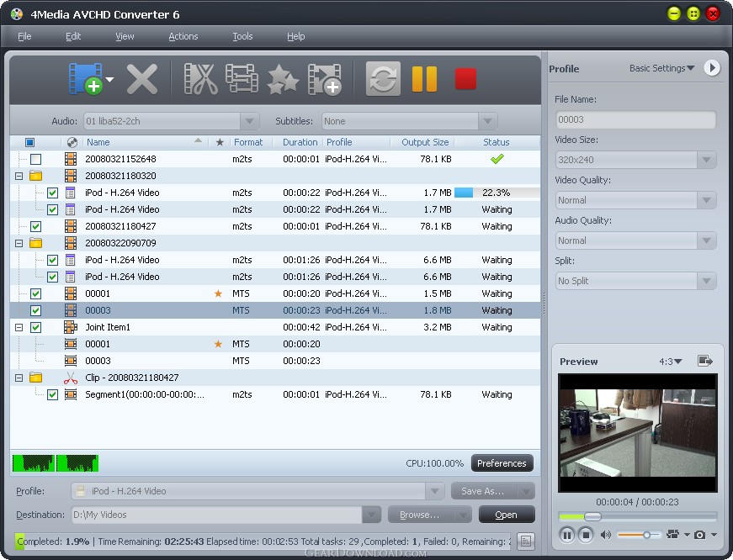
Task: Pause the preview playback
Action: click(x=566, y=534)
